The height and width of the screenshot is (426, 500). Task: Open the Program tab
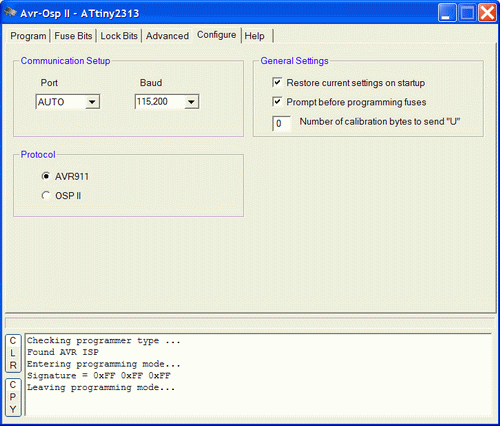(28, 36)
